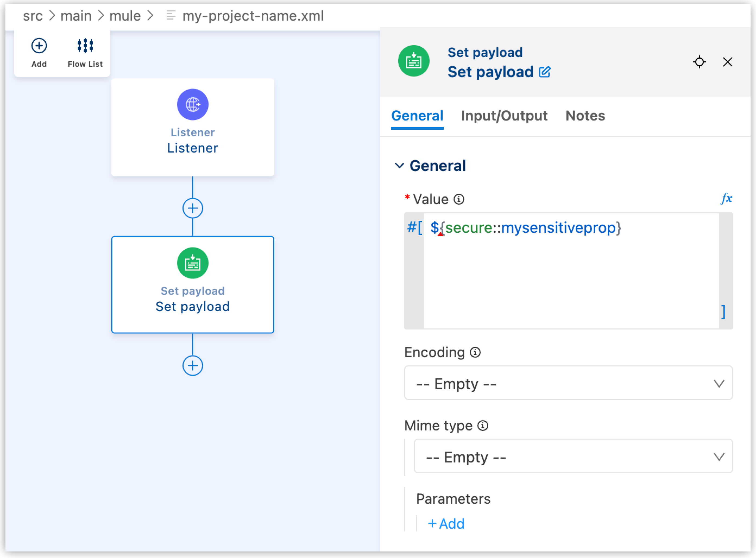Open the Encoding dropdown
This screenshot has height=558, width=756.
(568, 383)
